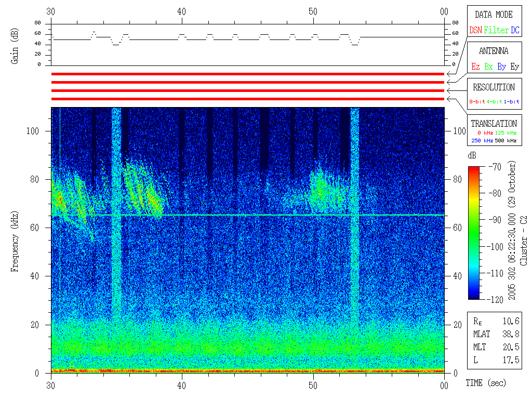
Task: Click the -70 value on the color scale
Action: click(495, 167)
